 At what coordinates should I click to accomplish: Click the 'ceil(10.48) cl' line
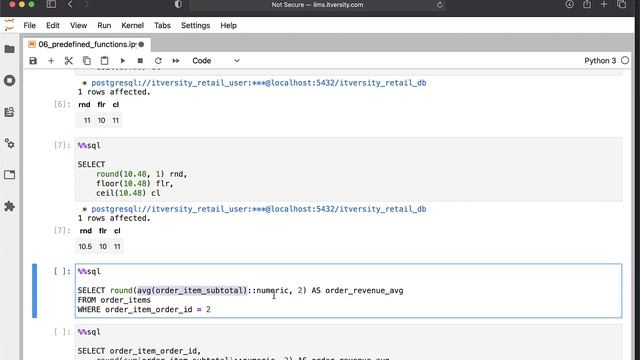tap(128, 193)
